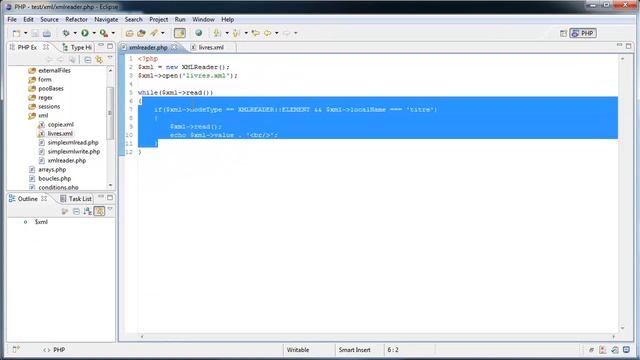Switch to the Type Hierarchy tab

77,47
